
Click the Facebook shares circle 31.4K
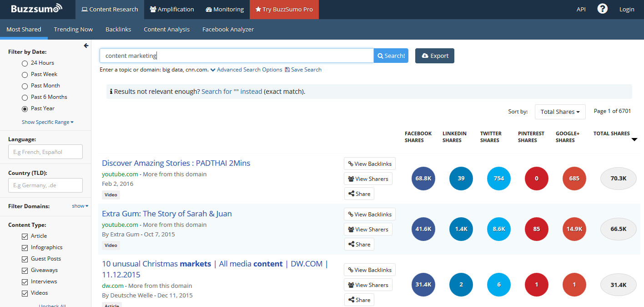coord(423,285)
